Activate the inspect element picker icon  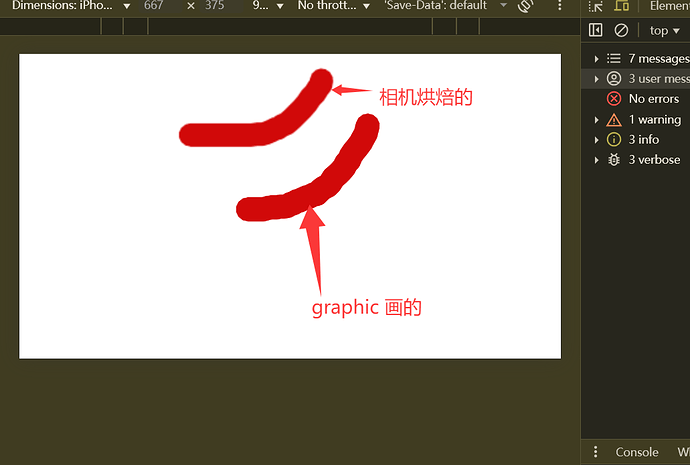tap(595, 6)
